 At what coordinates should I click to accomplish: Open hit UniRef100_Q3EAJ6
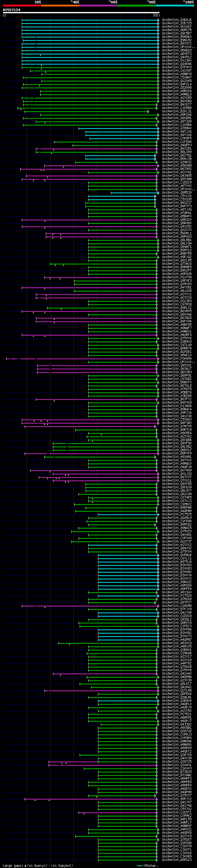tap(177, 20)
